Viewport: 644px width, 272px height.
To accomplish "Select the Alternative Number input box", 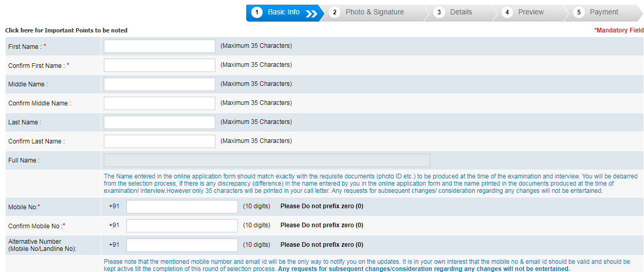I will click(x=182, y=245).
